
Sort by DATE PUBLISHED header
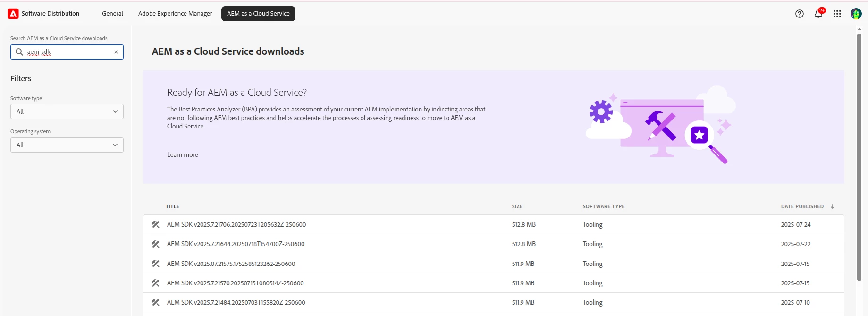click(x=802, y=206)
